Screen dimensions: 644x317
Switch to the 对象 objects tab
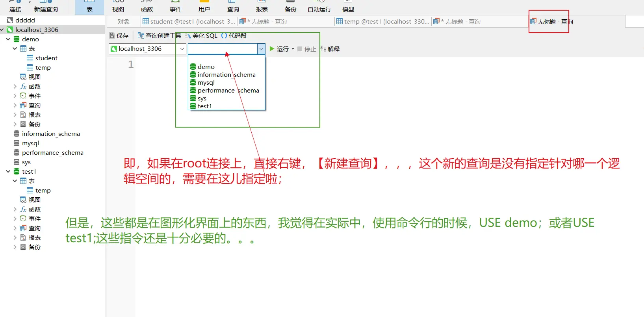coord(123,21)
